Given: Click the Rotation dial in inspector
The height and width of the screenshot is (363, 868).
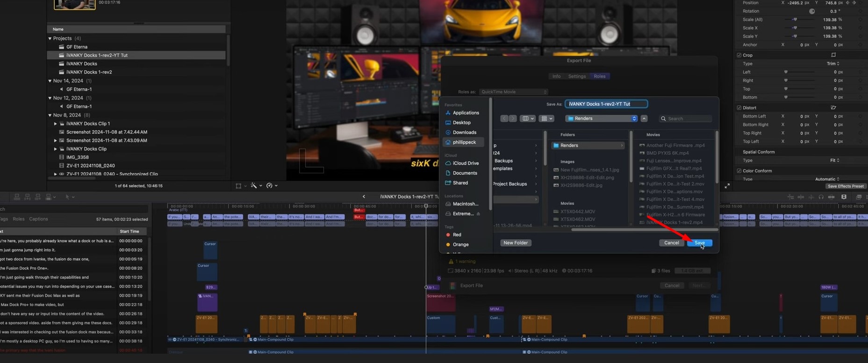Looking at the screenshot, I should (x=812, y=11).
